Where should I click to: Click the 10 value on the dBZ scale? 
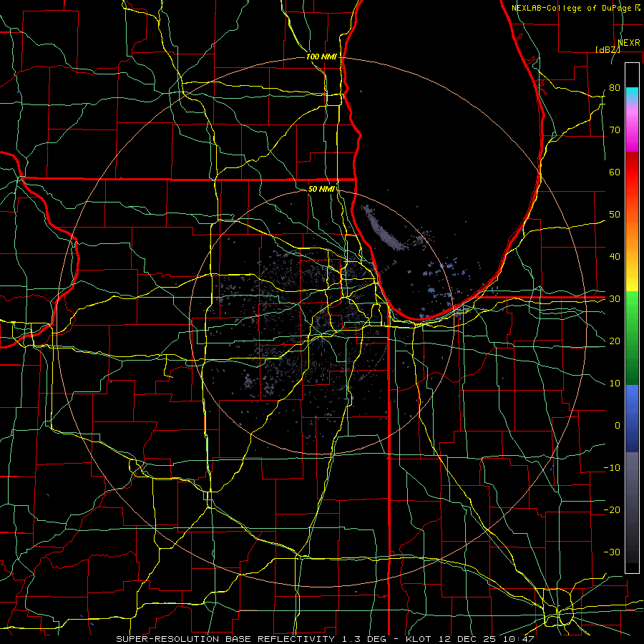(615, 384)
